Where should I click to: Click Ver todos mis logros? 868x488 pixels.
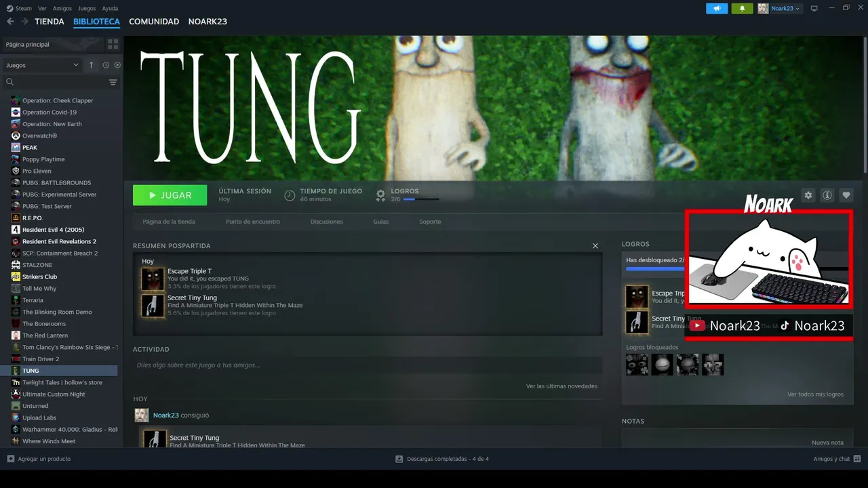click(815, 394)
